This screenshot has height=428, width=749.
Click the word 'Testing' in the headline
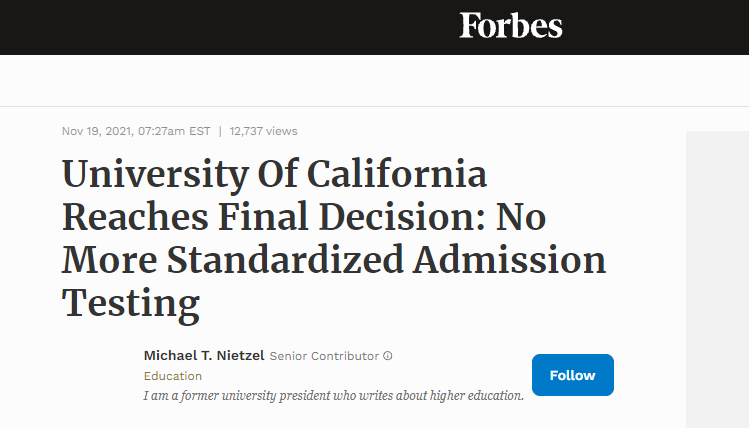(131, 303)
